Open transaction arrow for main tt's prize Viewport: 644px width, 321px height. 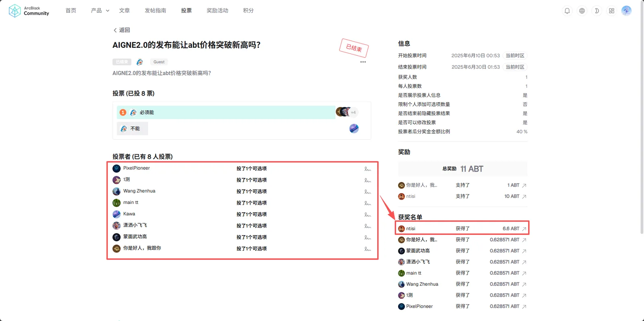click(524, 273)
